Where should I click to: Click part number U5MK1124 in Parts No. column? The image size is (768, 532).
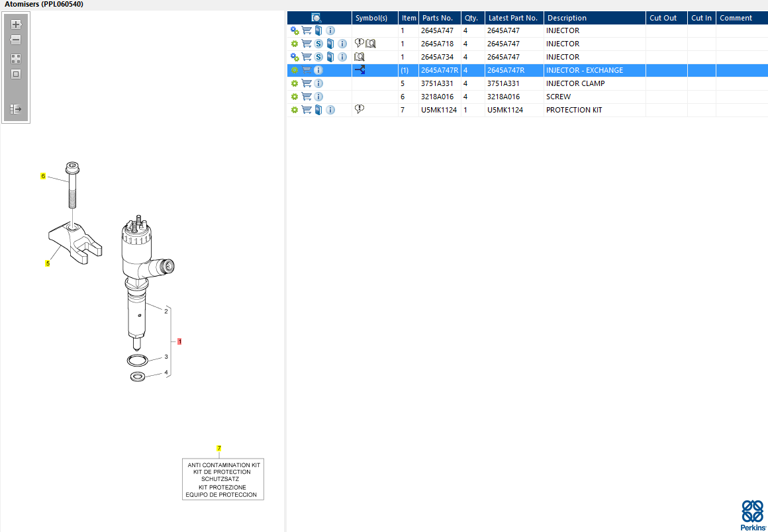(439, 110)
